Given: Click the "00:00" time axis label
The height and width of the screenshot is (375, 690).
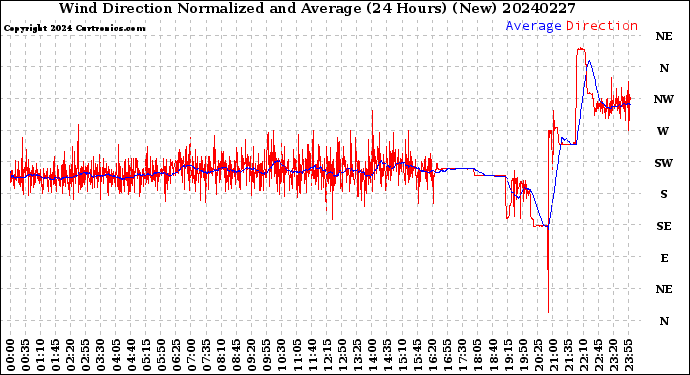Looking at the screenshot, I should pyautogui.click(x=11, y=355).
